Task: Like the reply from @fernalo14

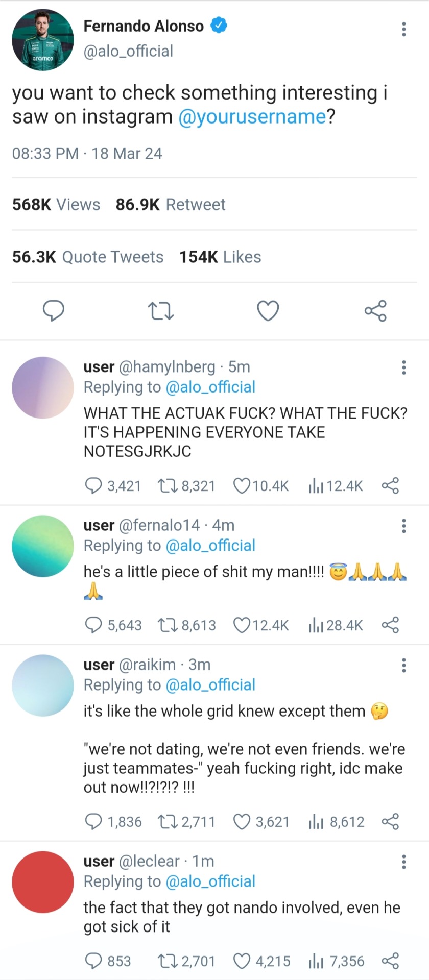Action: [x=241, y=625]
